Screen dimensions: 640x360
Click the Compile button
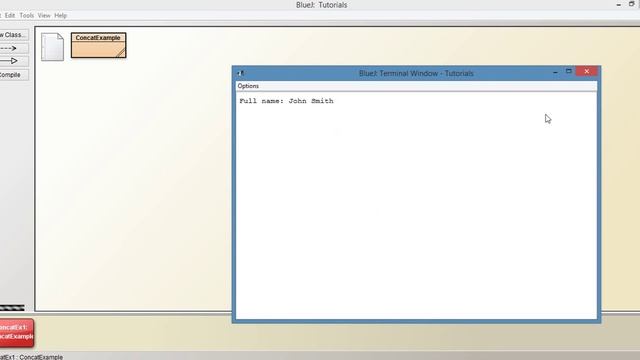[13, 75]
